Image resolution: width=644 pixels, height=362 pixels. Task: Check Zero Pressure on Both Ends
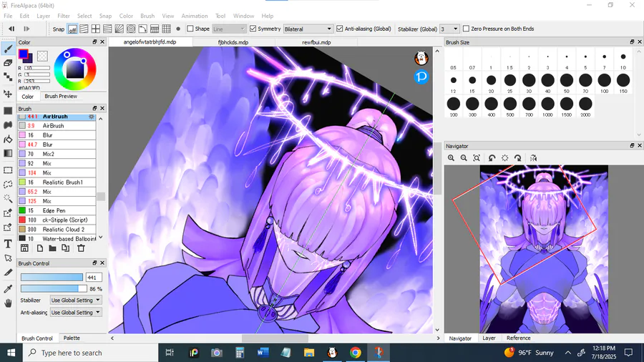click(466, 29)
